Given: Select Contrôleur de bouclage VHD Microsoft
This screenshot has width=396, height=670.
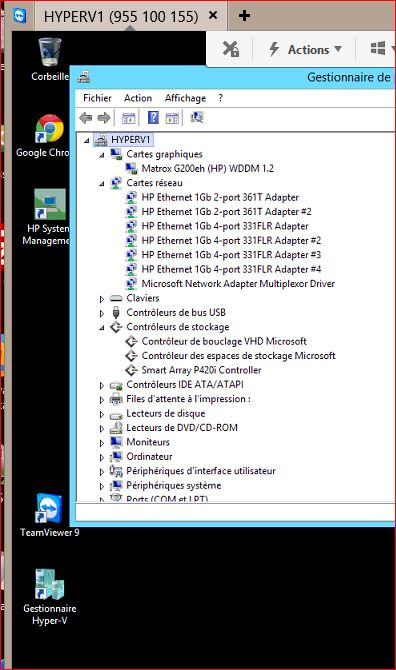Looking at the screenshot, I should coord(224,341).
